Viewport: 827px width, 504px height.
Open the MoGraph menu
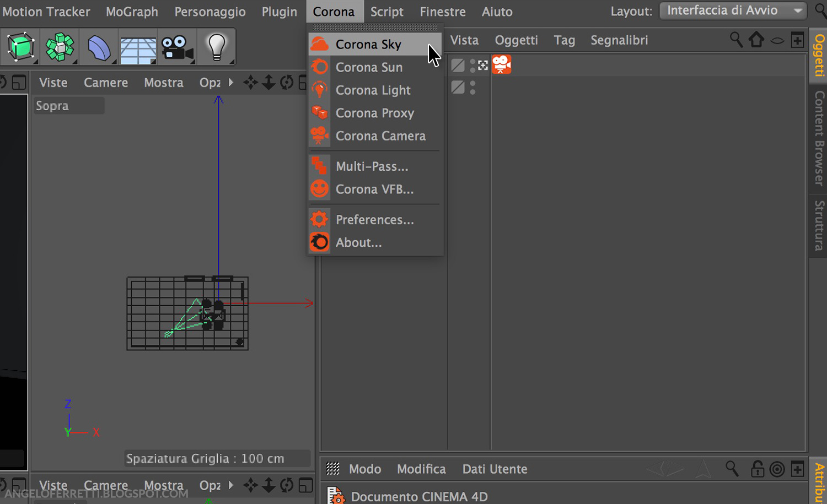[132, 12]
